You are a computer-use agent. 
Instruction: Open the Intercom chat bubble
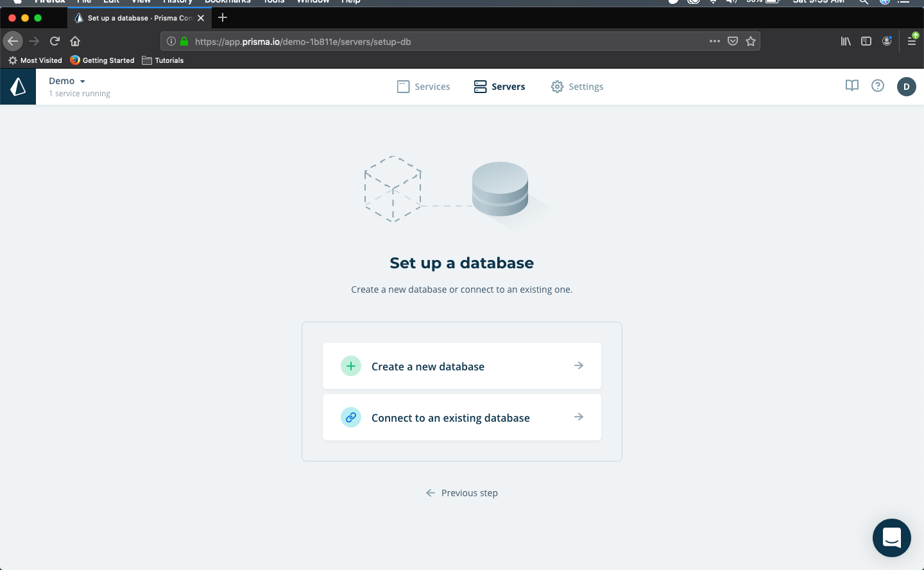pos(892,538)
